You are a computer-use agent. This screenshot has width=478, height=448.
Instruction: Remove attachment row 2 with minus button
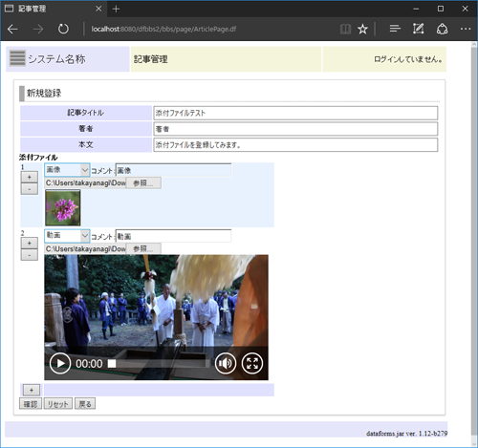pyautogui.click(x=30, y=255)
